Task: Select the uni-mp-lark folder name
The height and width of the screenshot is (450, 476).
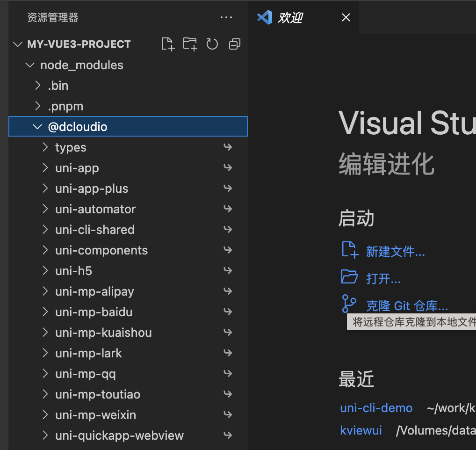Action: click(88, 353)
